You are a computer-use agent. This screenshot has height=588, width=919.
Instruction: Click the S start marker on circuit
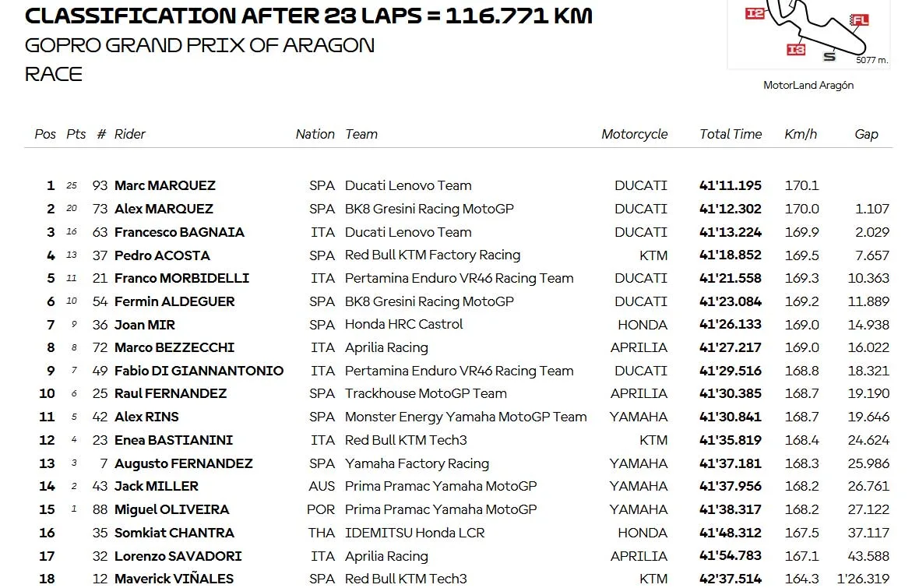coord(829,56)
